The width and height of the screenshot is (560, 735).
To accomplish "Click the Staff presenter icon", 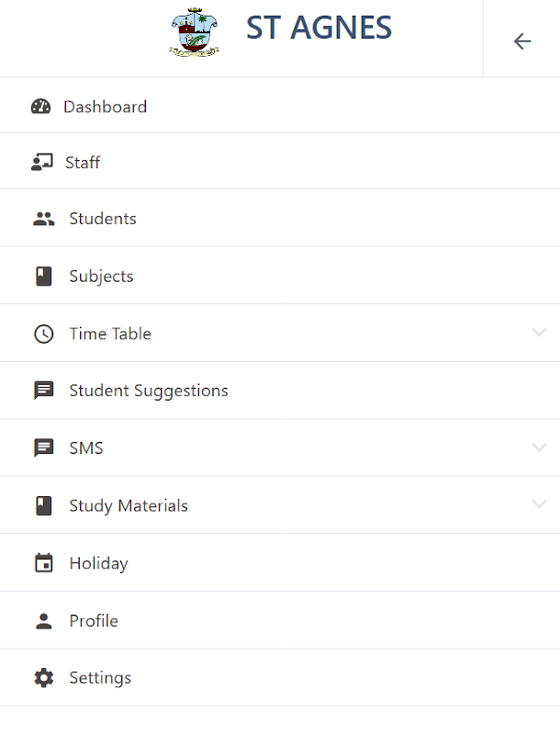I will coord(40,163).
